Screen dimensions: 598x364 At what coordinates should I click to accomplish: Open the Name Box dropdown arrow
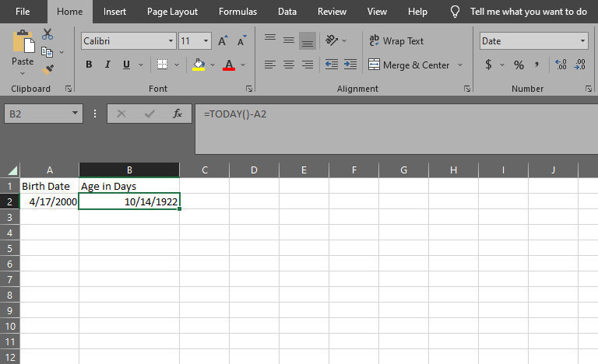click(x=75, y=114)
